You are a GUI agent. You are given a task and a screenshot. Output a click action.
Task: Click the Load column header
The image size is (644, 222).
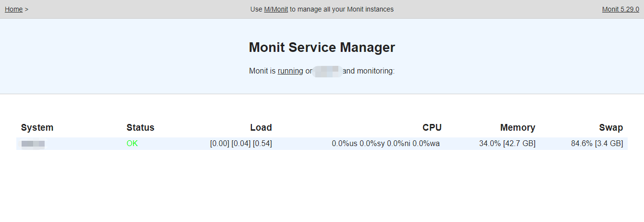click(261, 127)
